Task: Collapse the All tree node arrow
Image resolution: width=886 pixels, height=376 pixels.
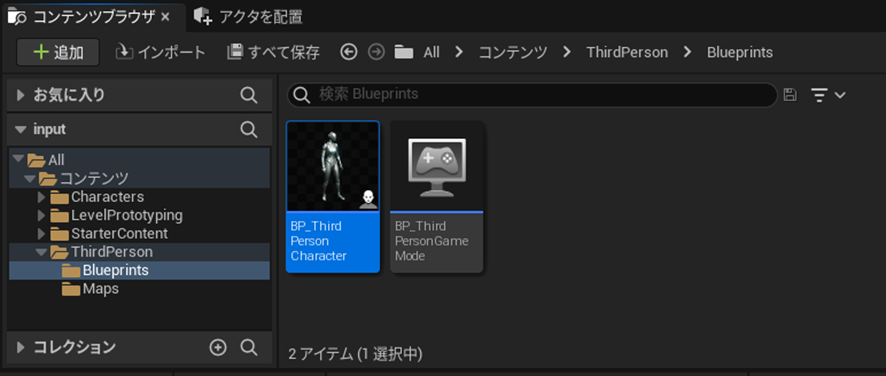Action: (x=18, y=159)
